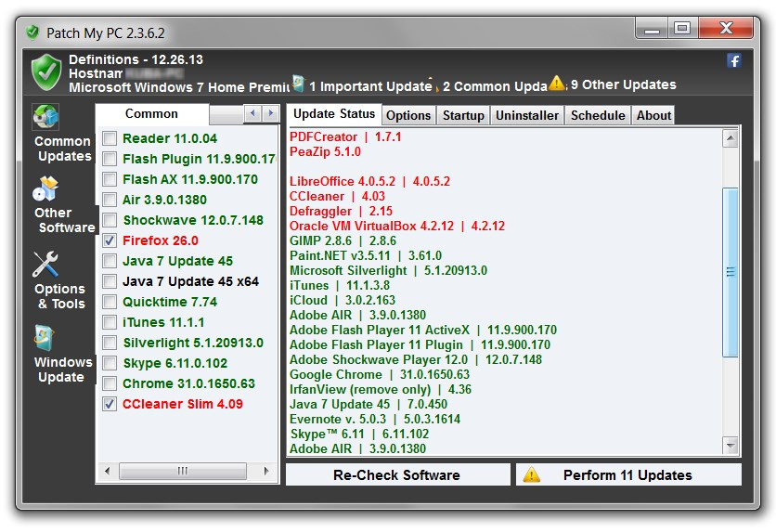Click the 'Paint.NET v3.5.11' entry
Screen dimensions: 776x532
click(x=366, y=255)
